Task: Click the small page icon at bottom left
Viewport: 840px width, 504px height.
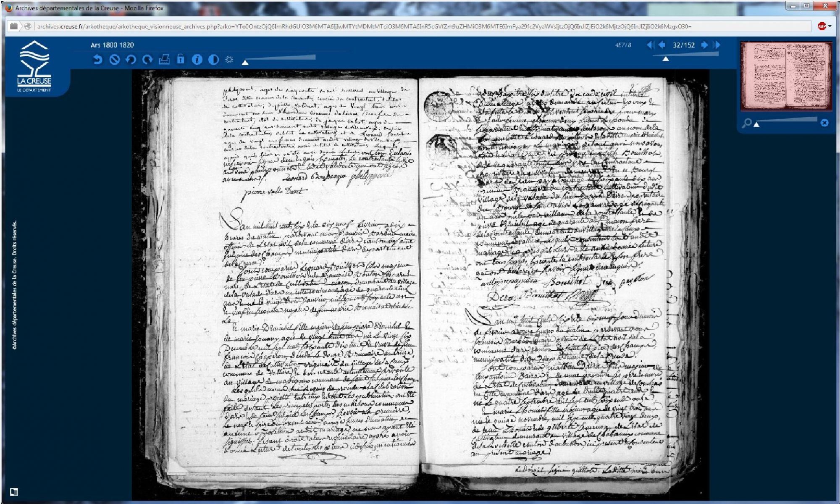Action: 14,491
